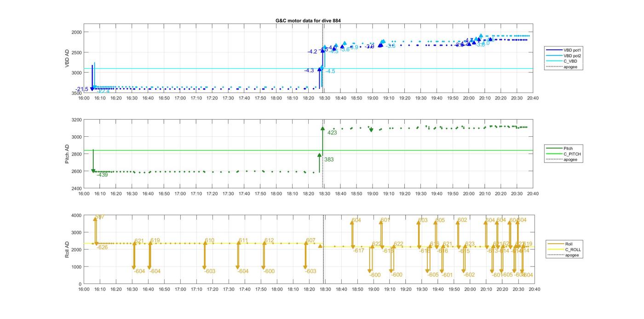
Task: Click the title 'G&C motor data for dive 884'
Action: (308, 20)
